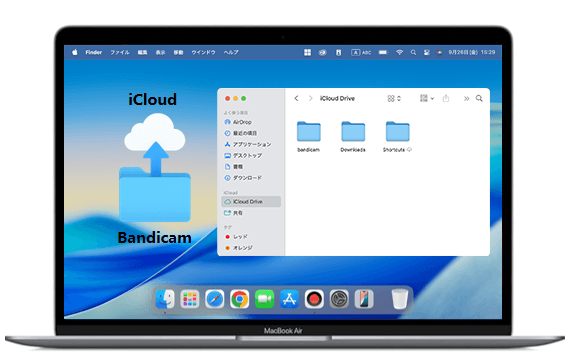Image resolution: width=570 pixels, height=360 pixels.
Task: Open 書類 in the sidebar
Action: tap(233, 167)
